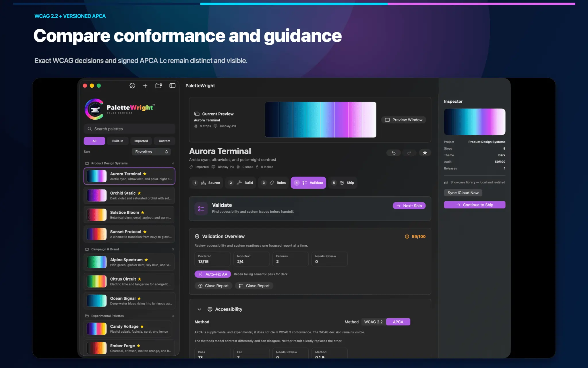The image size is (588, 368).
Task: Click the PaletteWright logo
Action: [120, 109]
